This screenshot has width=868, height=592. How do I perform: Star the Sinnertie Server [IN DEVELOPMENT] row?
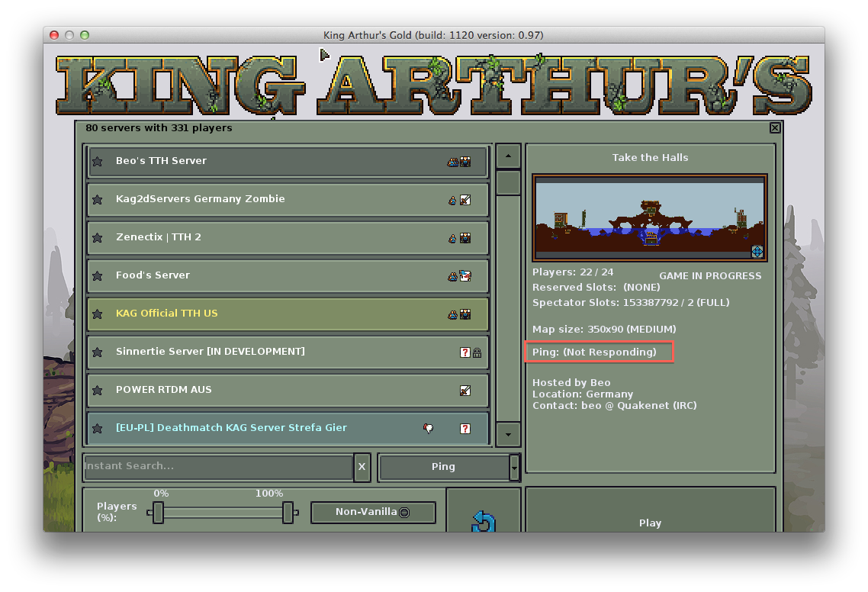(x=98, y=352)
